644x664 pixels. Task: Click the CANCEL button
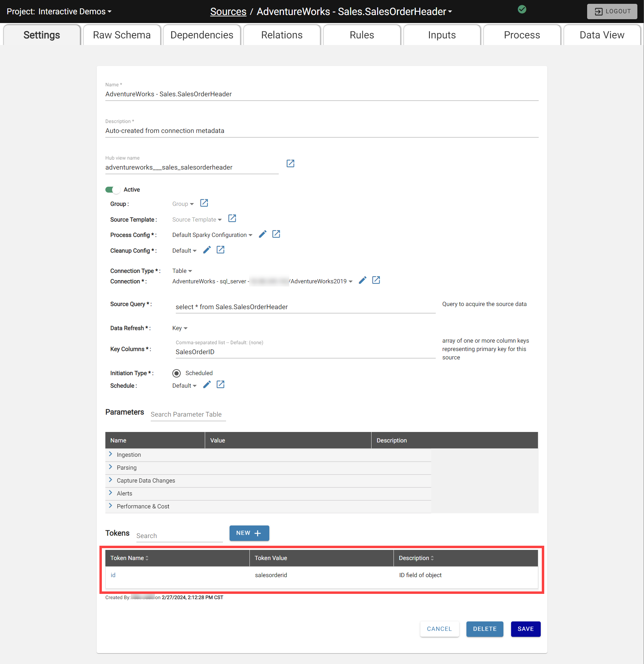(440, 629)
